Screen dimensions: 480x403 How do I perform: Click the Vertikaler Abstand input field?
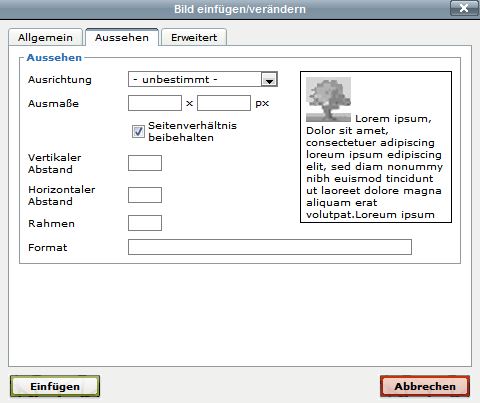(x=145, y=163)
